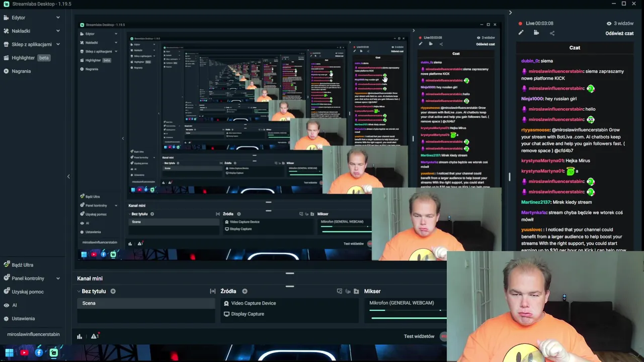Open performance stats bar-chart icon in footer

click(79, 336)
